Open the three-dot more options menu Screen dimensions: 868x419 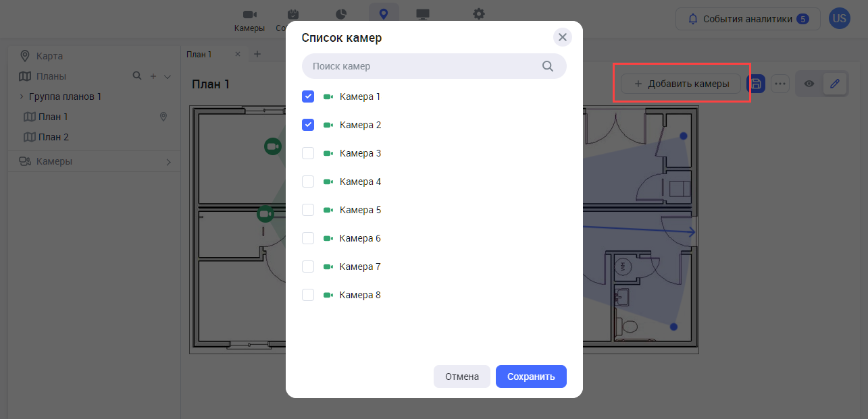(x=780, y=84)
